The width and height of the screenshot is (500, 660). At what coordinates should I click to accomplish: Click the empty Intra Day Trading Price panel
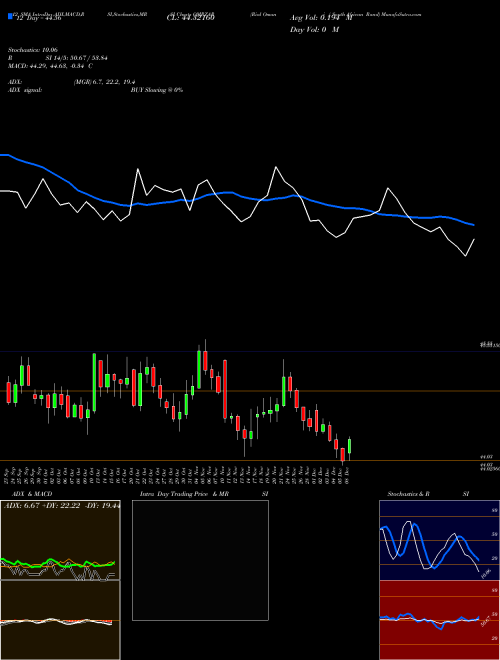200,560
